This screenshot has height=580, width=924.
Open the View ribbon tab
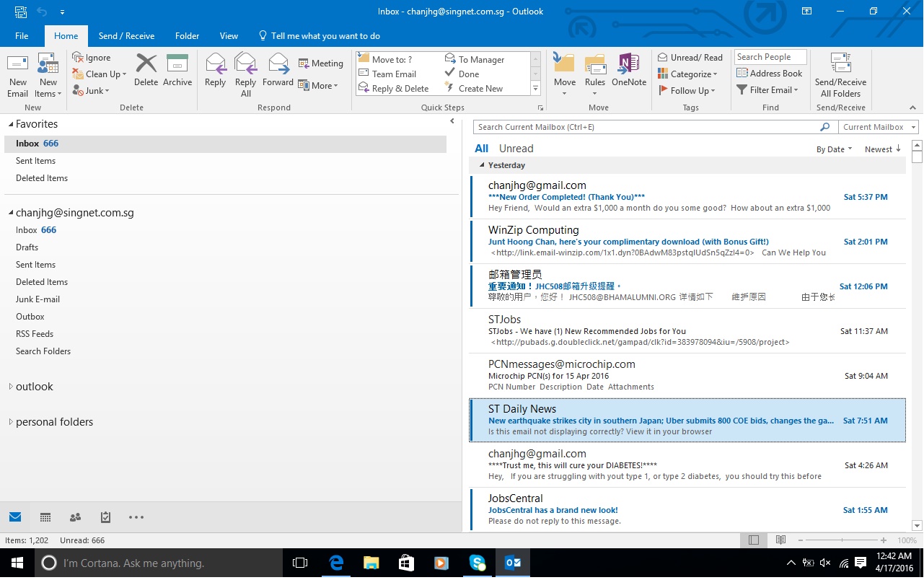click(229, 36)
